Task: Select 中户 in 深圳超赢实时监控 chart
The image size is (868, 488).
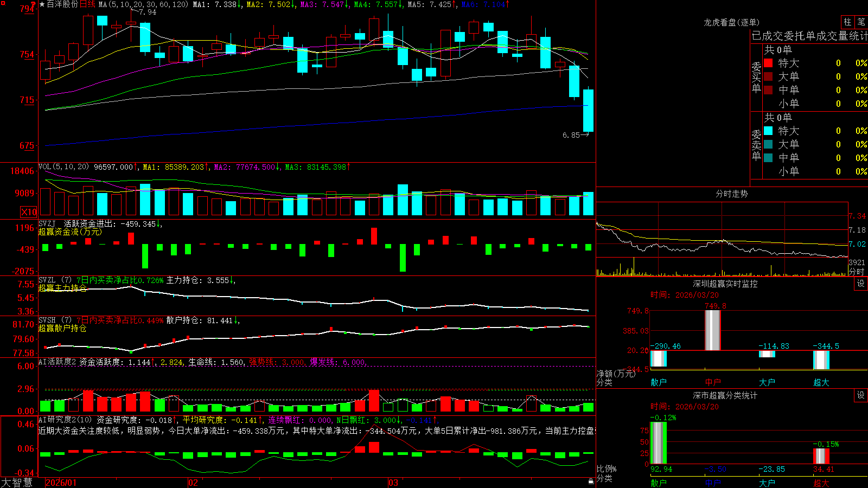Action: (713, 382)
